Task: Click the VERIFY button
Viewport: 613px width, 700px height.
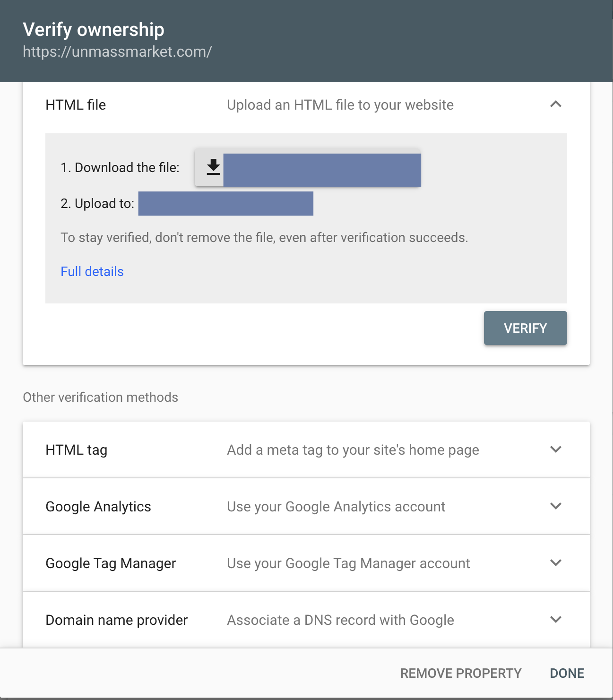Action: [x=525, y=328]
